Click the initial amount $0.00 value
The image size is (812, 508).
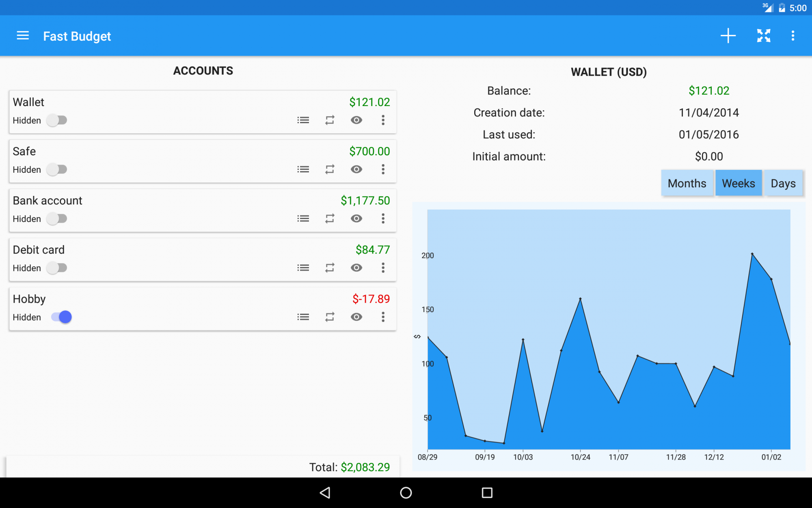pyautogui.click(x=709, y=156)
